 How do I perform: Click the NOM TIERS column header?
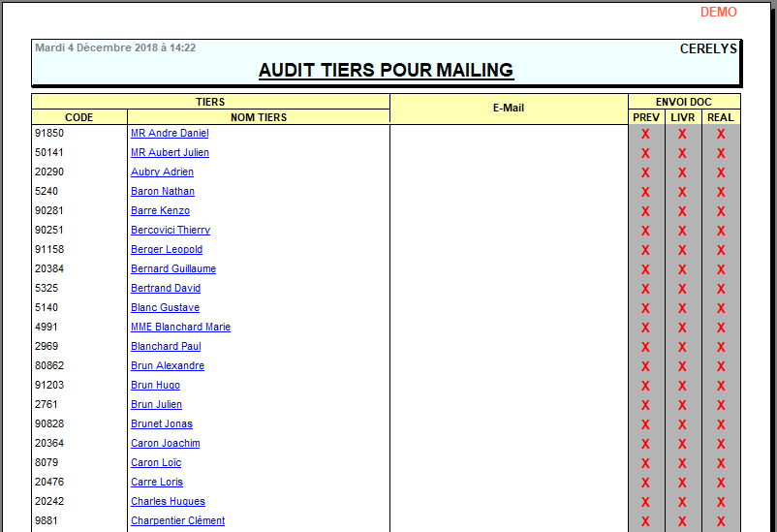[259, 117]
